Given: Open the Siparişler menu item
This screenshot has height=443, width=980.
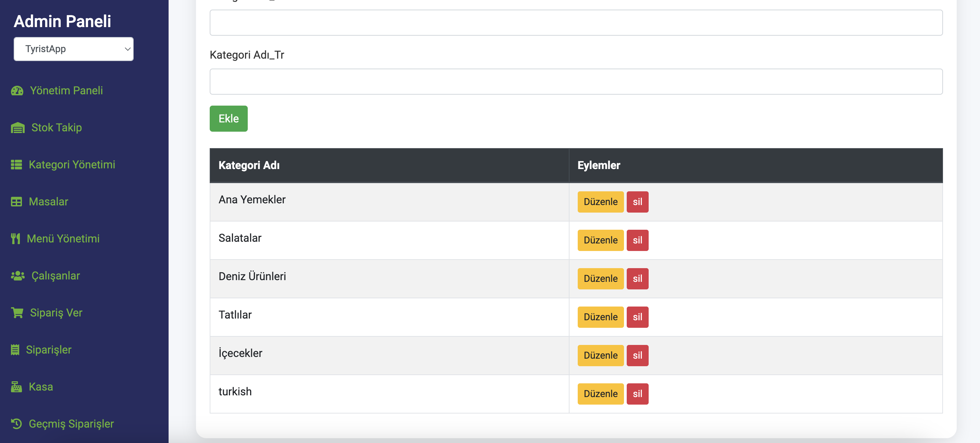Looking at the screenshot, I should tap(49, 350).
